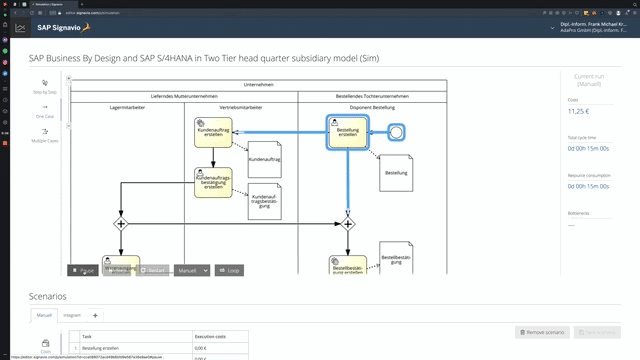The height and width of the screenshot is (360, 640).
Task: Select the Kundenauftrag document
Action: coord(264,160)
